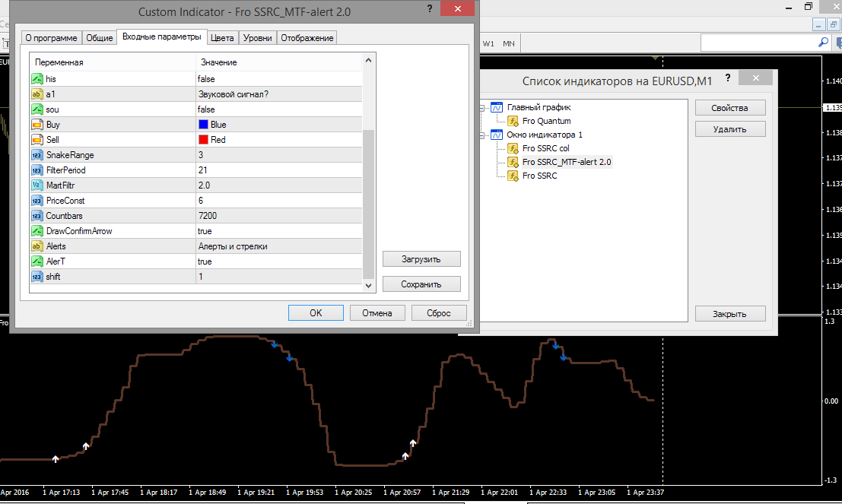Click the boolean icon of the his row

(x=37, y=79)
